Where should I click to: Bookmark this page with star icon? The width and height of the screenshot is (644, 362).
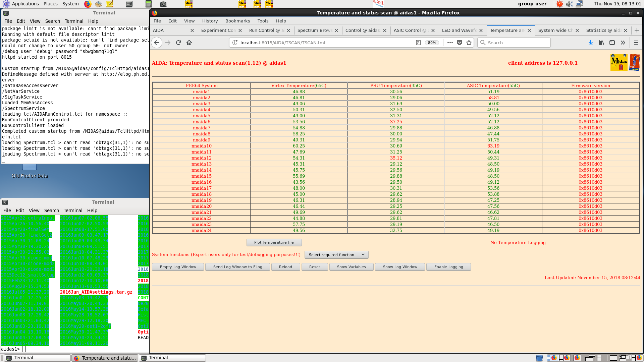pyautogui.click(x=469, y=43)
